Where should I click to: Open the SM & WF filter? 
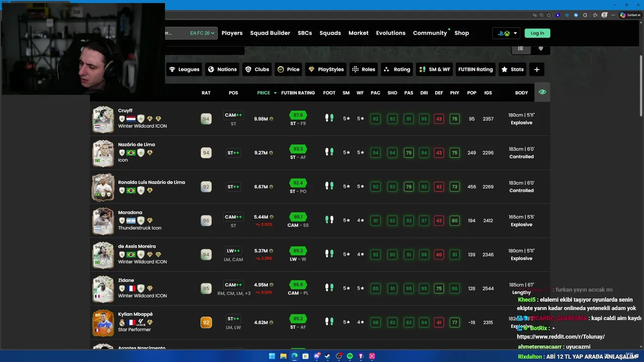pyautogui.click(x=435, y=69)
